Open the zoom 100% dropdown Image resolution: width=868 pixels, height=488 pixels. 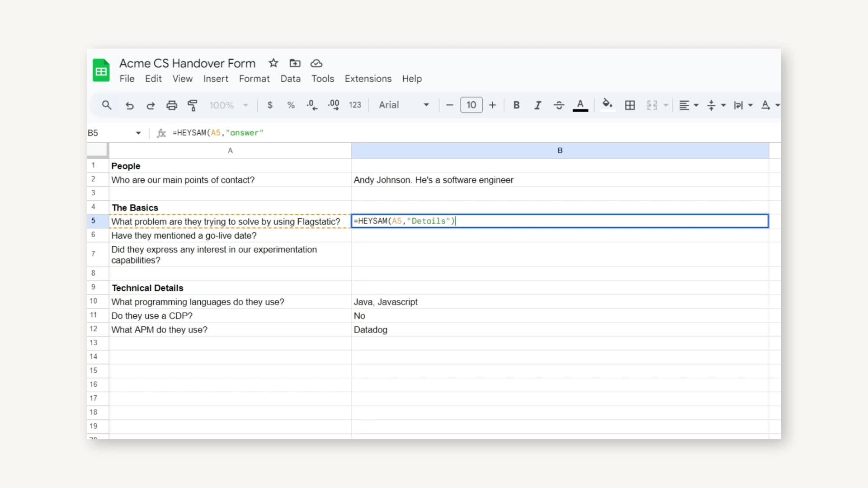click(229, 105)
